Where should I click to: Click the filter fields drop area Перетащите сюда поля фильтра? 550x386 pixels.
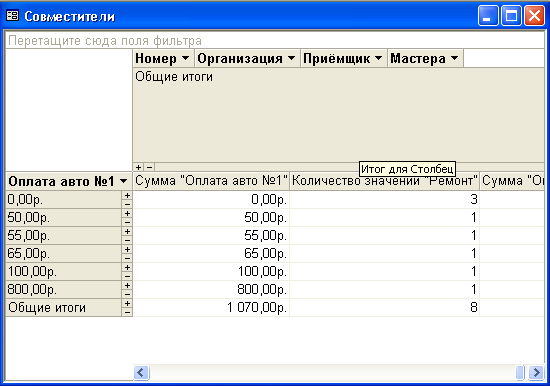coord(275,41)
